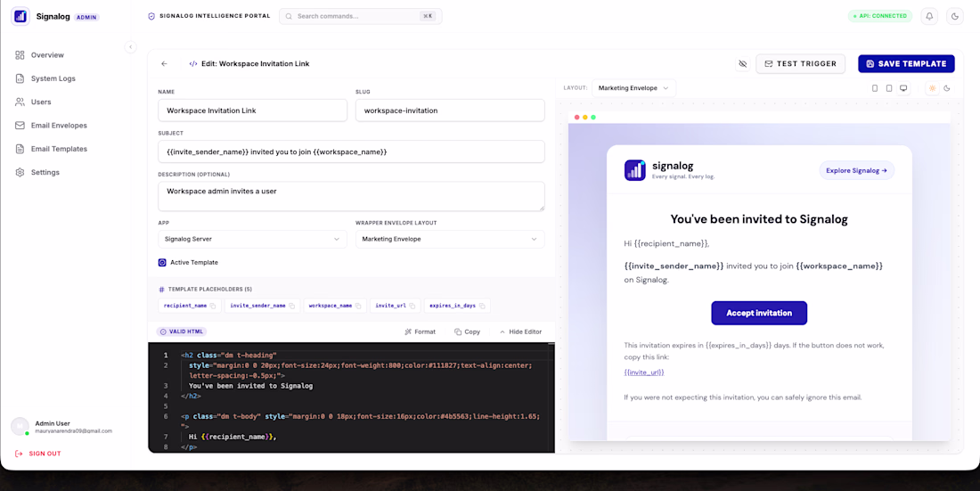The height and width of the screenshot is (491, 980).
Task: Click SAVE TEMPLATE button
Action: pyautogui.click(x=906, y=64)
